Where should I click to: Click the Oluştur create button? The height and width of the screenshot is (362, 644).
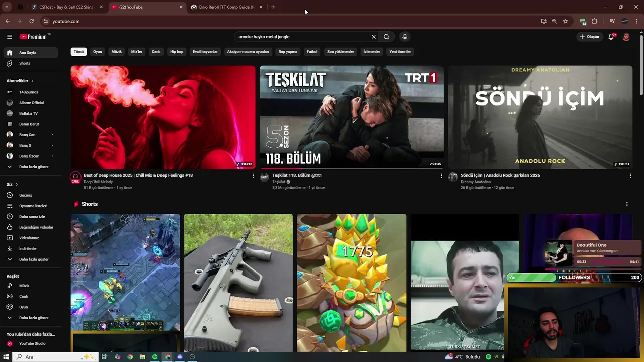click(590, 37)
